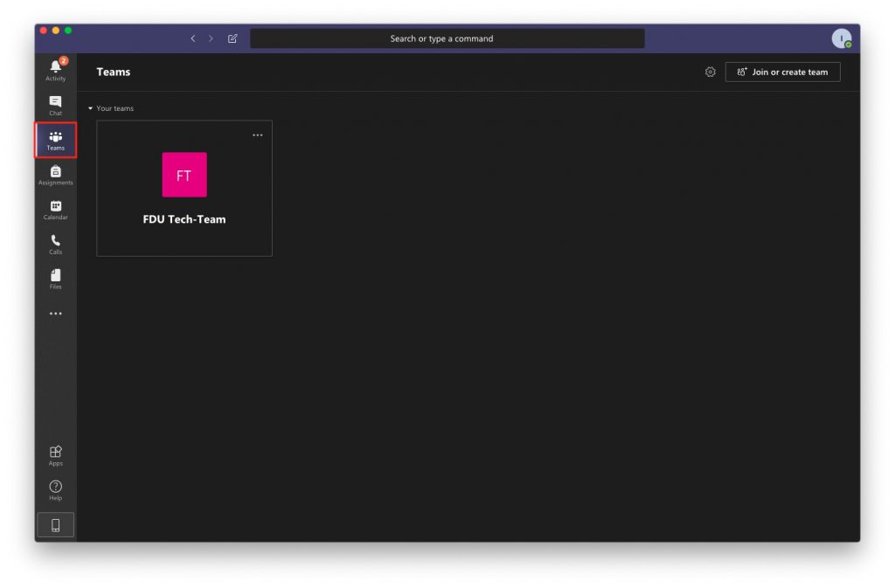Viewport: 895px width, 588px height.
Task: Open the Activity feed bell icon
Action: pos(55,70)
